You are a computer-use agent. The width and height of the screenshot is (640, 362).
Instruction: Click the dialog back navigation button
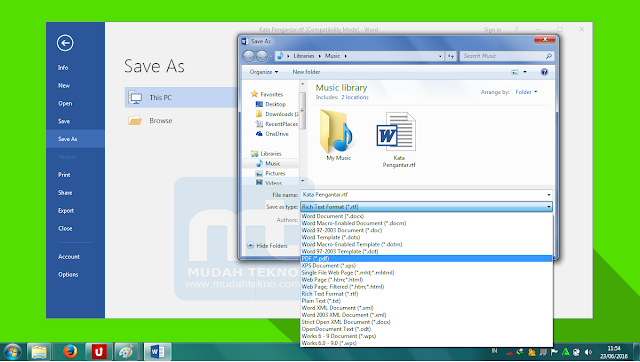click(249, 56)
